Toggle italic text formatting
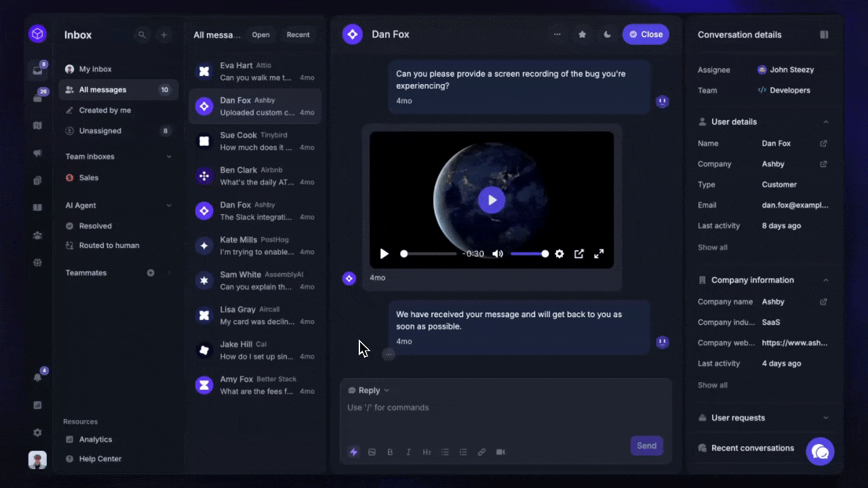 (x=408, y=452)
